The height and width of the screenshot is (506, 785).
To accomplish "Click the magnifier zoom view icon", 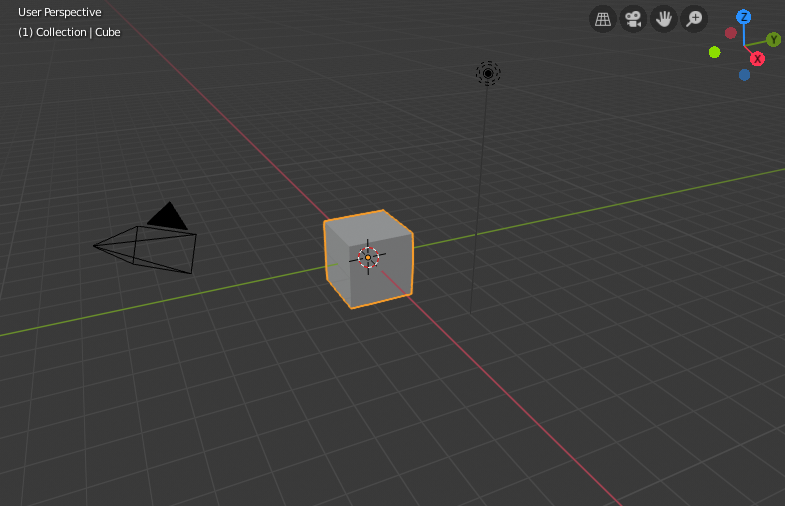I will click(x=694, y=19).
